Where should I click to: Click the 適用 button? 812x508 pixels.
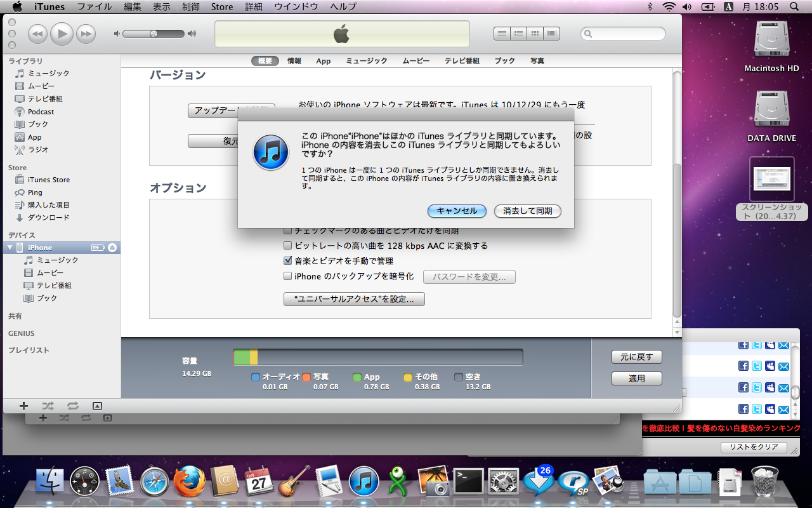pyautogui.click(x=636, y=378)
